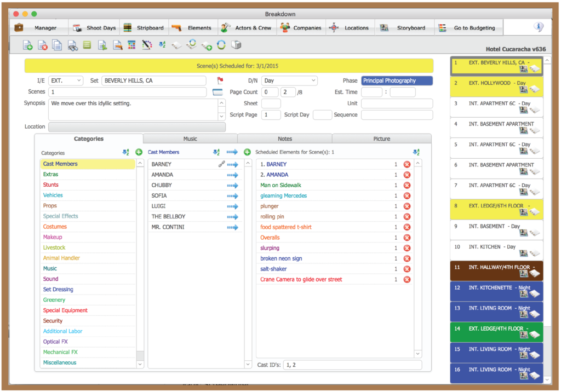
Task: Remove 1. BARNEY from scheduled elements
Action: click(407, 164)
